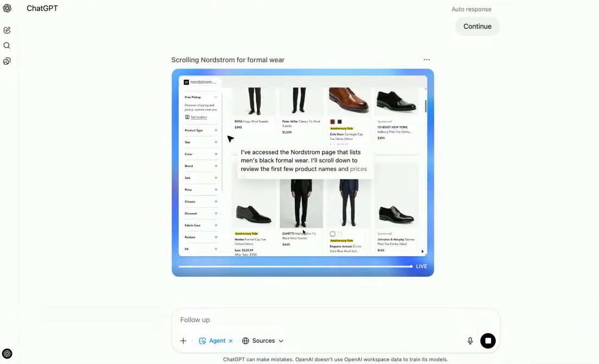Open Peter Millar Classic Fit Wool Tuxedo
Viewport: 599px width, 364px height.
pos(301,124)
